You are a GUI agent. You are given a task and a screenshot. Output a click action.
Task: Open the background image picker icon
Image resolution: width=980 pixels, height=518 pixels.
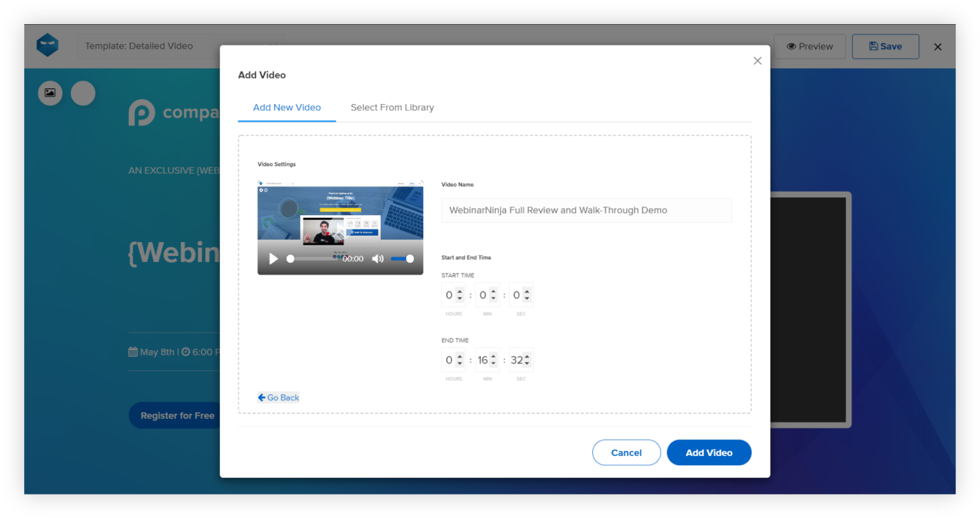[x=50, y=93]
